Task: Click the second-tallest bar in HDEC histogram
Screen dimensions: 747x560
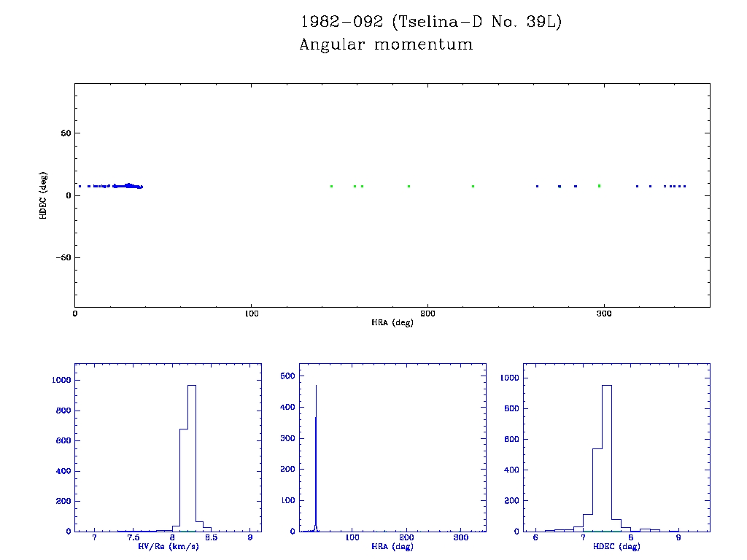Action: (x=597, y=490)
